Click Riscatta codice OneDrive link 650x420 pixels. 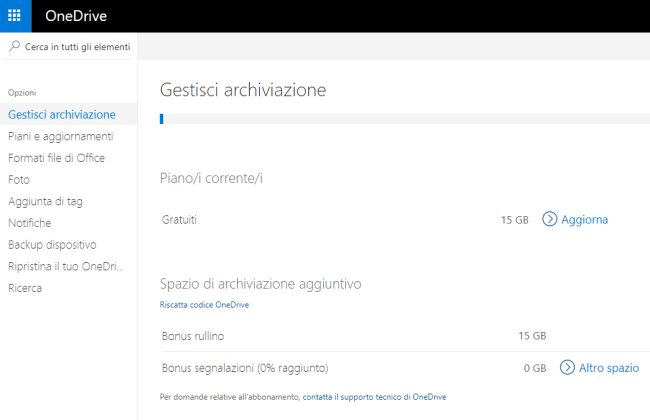204,305
